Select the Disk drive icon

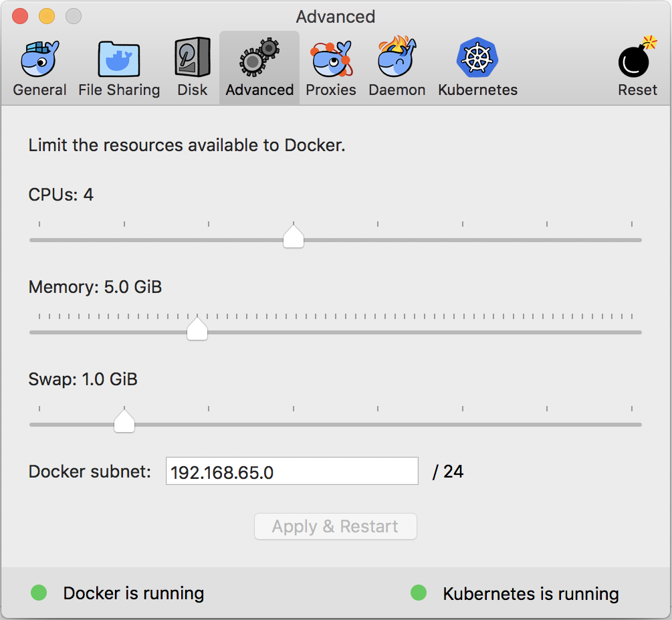point(192,58)
